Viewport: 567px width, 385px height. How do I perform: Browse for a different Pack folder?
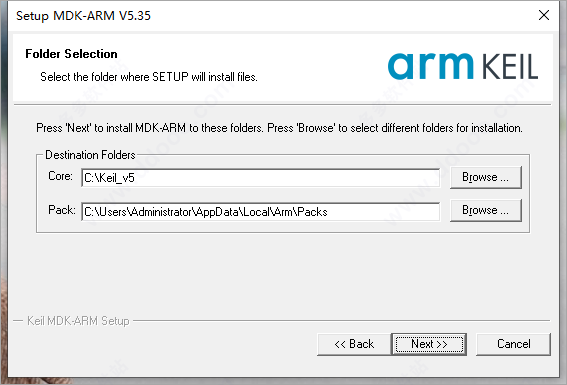click(486, 210)
